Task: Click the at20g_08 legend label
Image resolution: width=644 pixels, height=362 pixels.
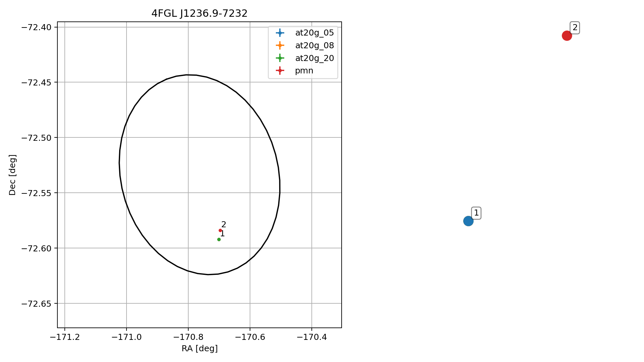Action: tap(314, 45)
